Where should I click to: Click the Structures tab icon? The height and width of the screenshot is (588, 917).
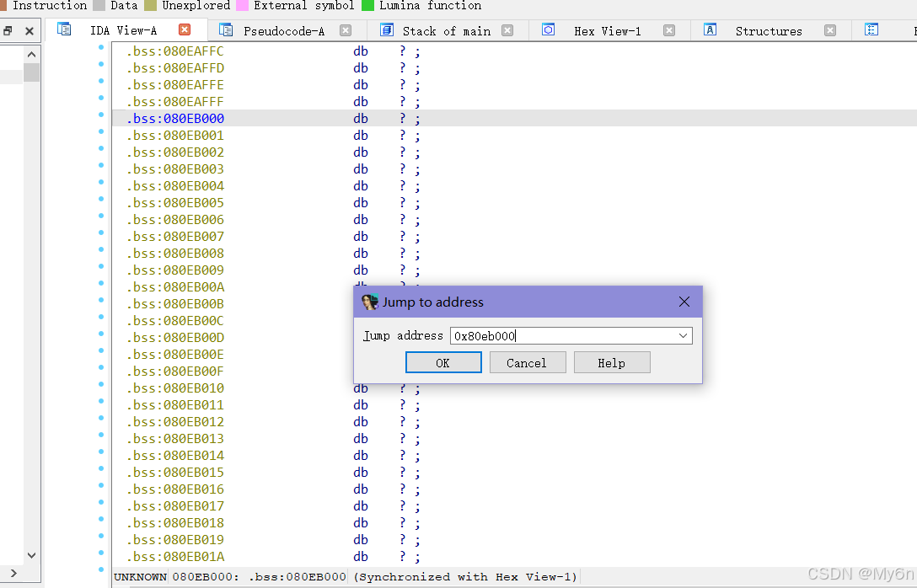(710, 29)
